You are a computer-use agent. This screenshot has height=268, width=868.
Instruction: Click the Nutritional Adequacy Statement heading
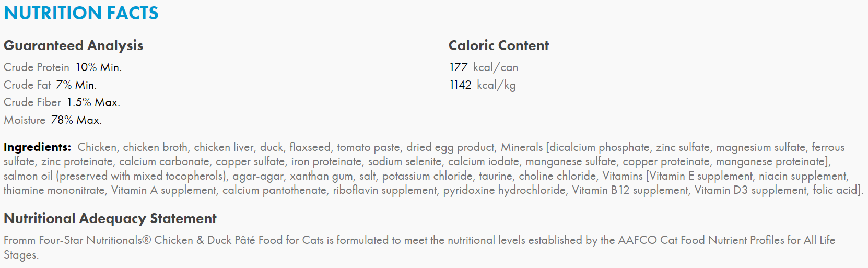[x=110, y=218]
